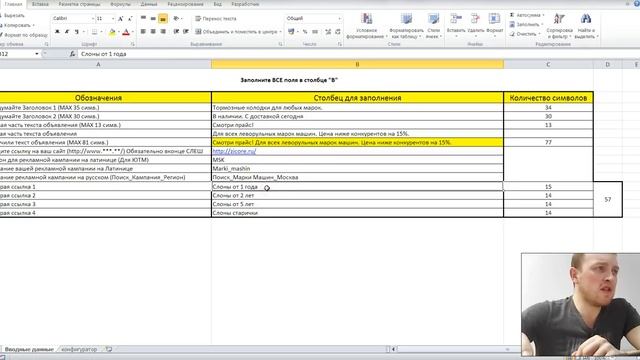Apply bold formatting in the ribbon
Screen dimensions: 640x360
click(x=57, y=32)
